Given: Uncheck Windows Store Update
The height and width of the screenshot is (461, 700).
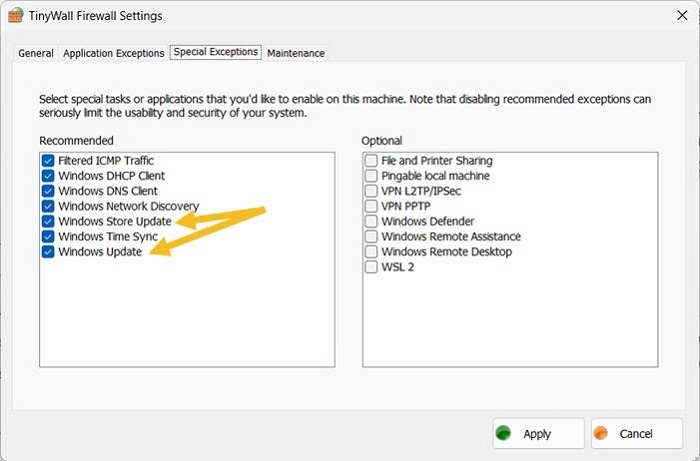Looking at the screenshot, I should pyautogui.click(x=48, y=221).
